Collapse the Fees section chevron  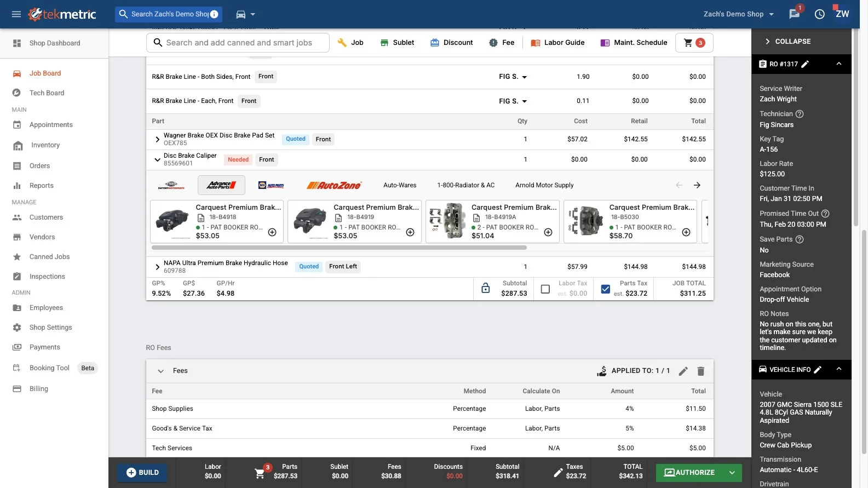click(x=160, y=371)
